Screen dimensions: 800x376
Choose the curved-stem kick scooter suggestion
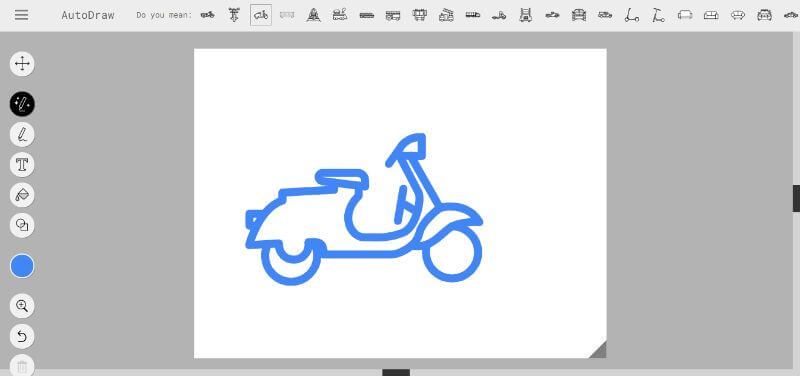coord(632,15)
